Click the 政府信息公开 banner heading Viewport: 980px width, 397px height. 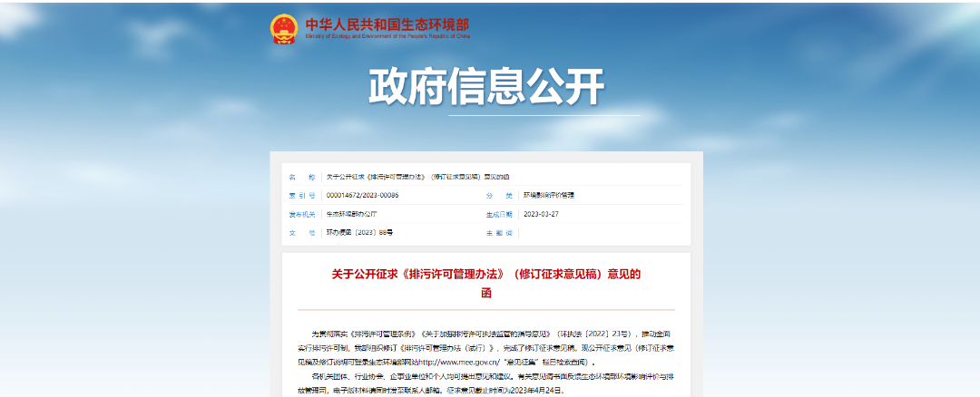click(486, 87)
